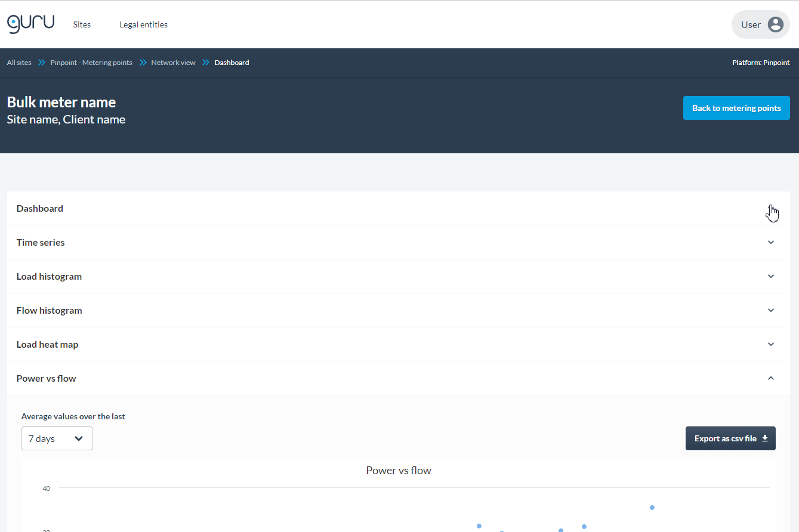Select Dashboard in the breadcrumb trail

pos(232,62)
